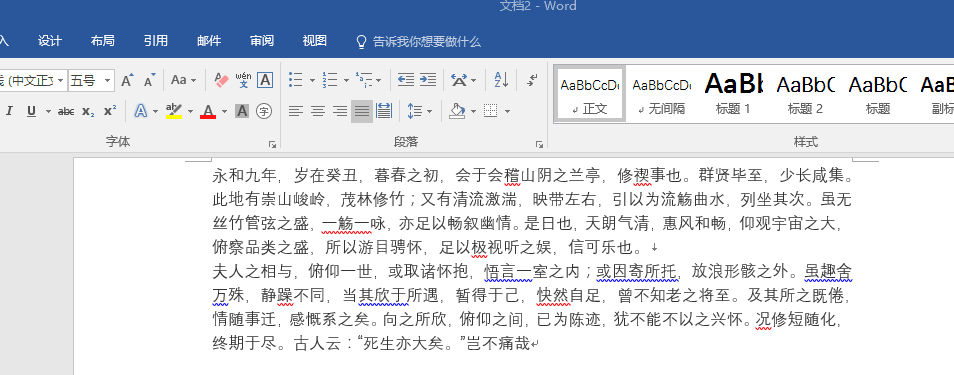The image size is (954, 375).
Task: Expand Numbering dropdown arrow
Action: pos(346,80)
